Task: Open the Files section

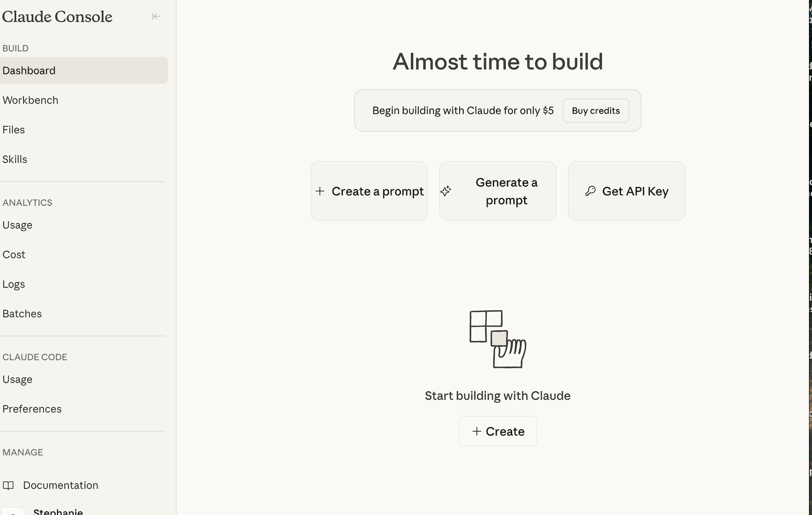Action: pos(14,130)
